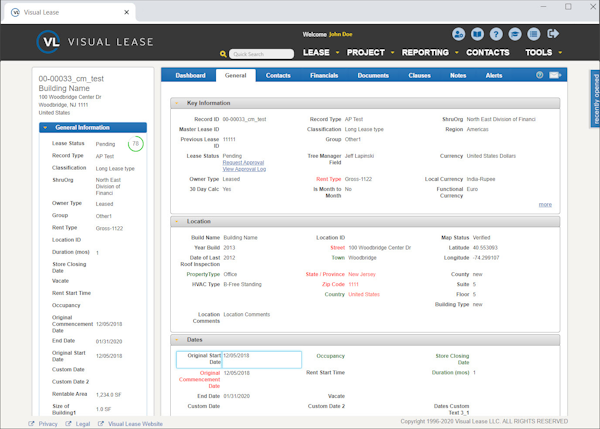Click the sidebar Rentable Area value 1,234.0 SF
The height and width of the screenshot is (429, 600).
click(x=108, y=395)
